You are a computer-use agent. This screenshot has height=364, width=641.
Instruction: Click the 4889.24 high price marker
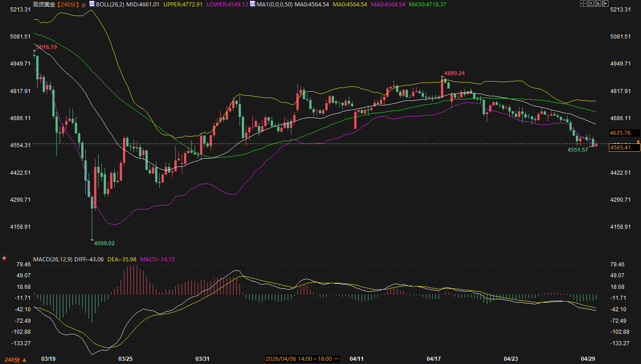coord(454,73)
